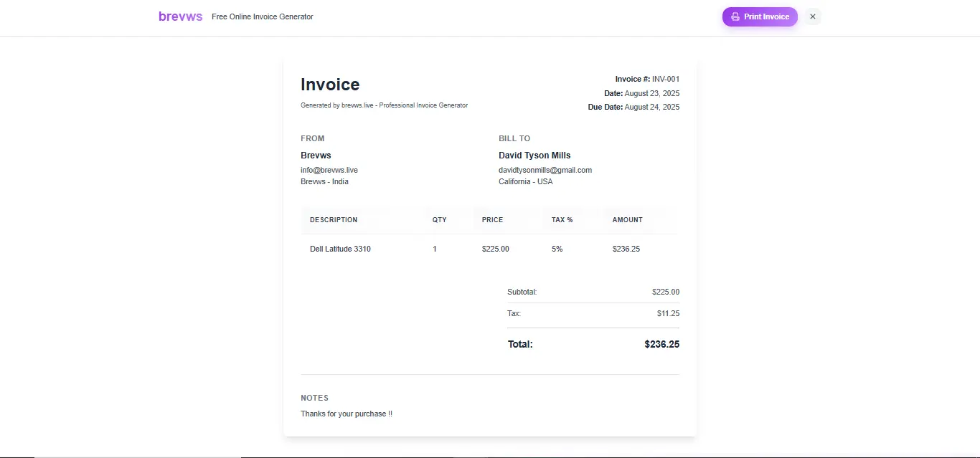
Task: Click the brevws logo
Action: (x=180, y=16)
